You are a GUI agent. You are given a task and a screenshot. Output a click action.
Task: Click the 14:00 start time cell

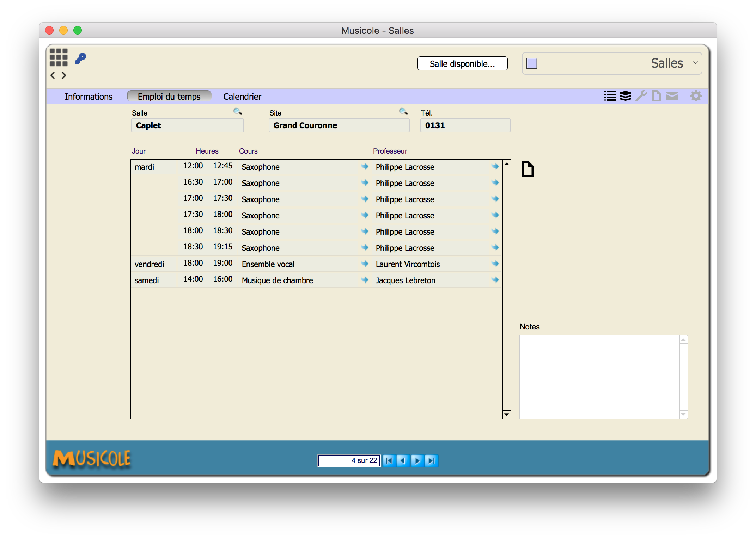coord(193,279)
